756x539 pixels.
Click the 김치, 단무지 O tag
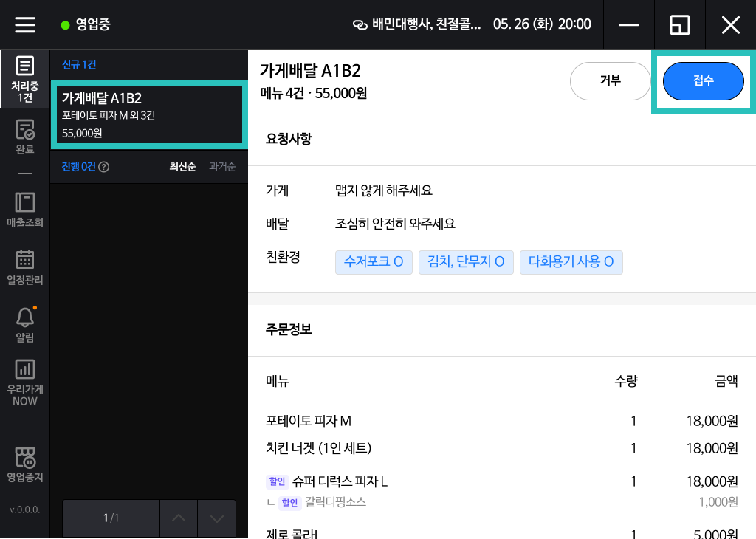466,262
